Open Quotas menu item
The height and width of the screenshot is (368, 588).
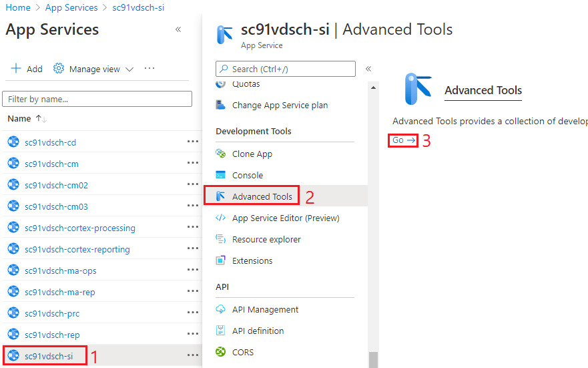click(246, 84)
